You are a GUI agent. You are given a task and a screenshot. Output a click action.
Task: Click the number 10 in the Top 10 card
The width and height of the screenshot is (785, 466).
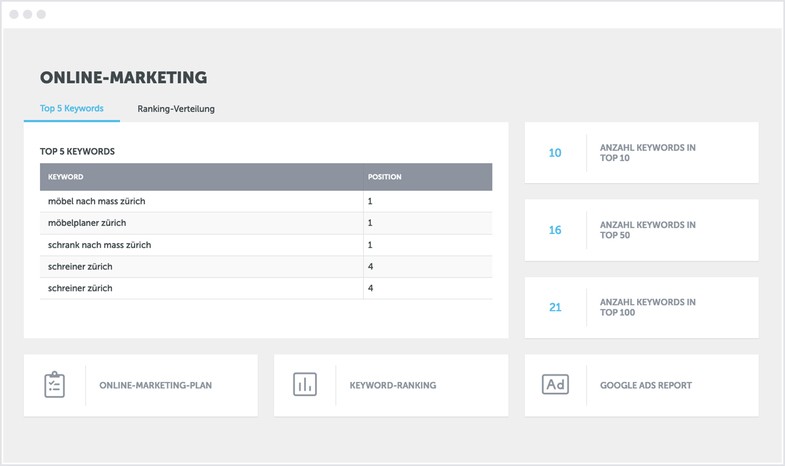click(555, 153)
